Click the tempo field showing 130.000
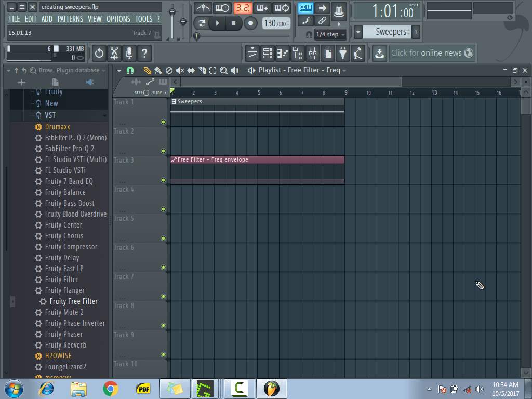This screenshot has height=399, width=532. [x=276, y=23]
